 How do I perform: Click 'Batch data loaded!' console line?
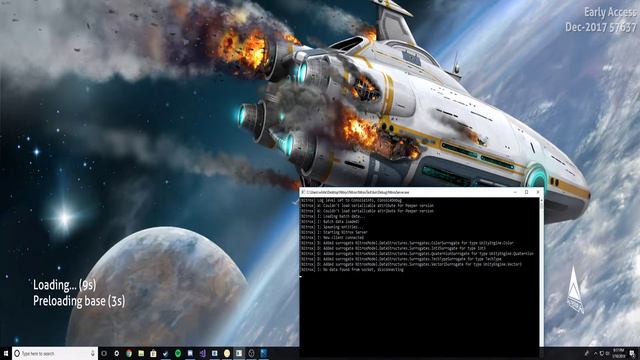click(x=330, y=222)
